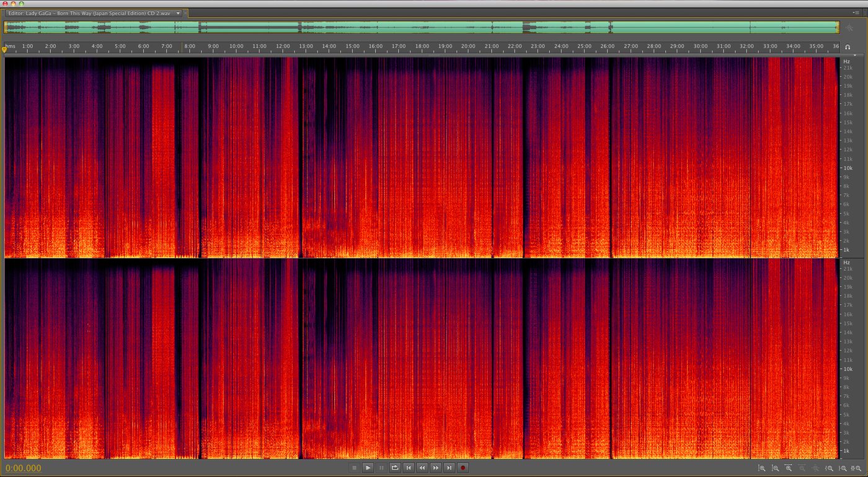Zoom in time
The image size is (868, 477).
coord(788,468)
